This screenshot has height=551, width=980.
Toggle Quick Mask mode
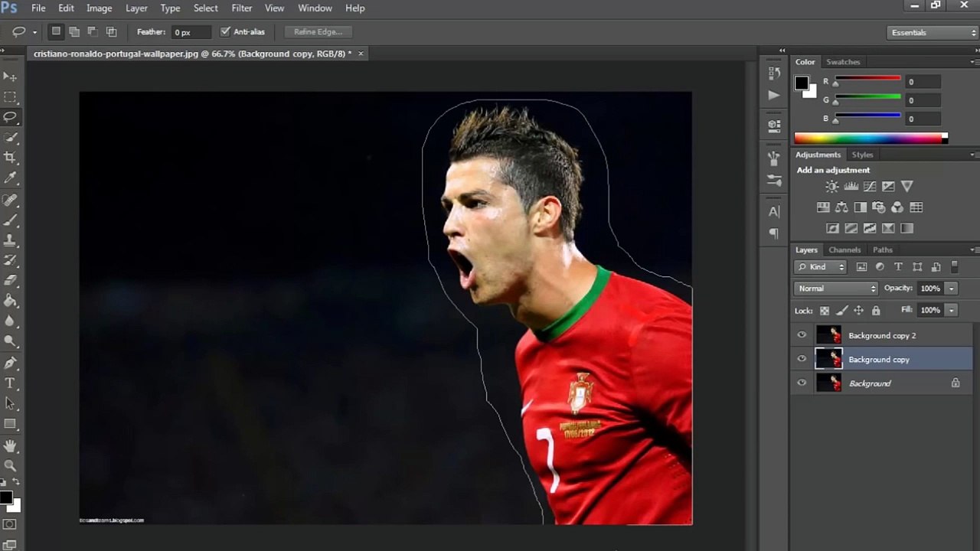[10, 524]
